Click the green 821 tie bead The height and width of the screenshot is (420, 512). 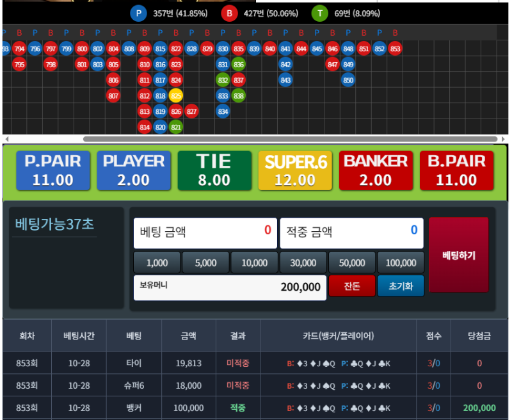tap(176, 127)
